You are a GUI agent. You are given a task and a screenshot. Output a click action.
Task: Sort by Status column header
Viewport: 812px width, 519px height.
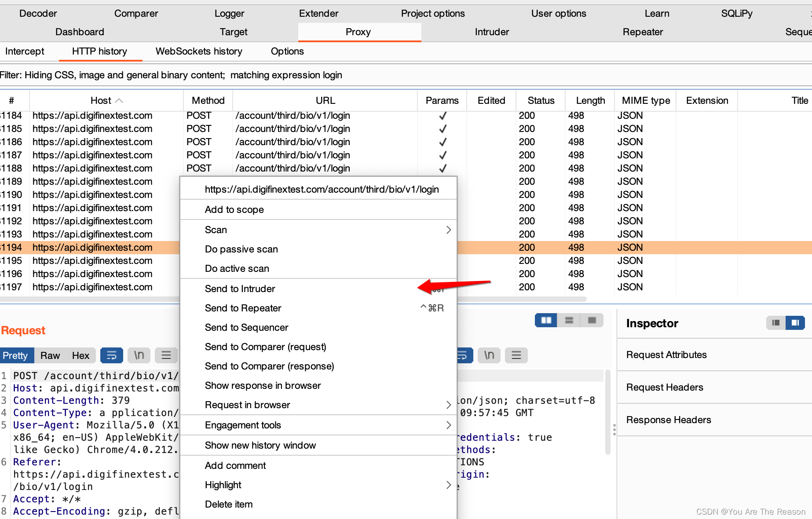pyautogui.click(x=541, y=101)
